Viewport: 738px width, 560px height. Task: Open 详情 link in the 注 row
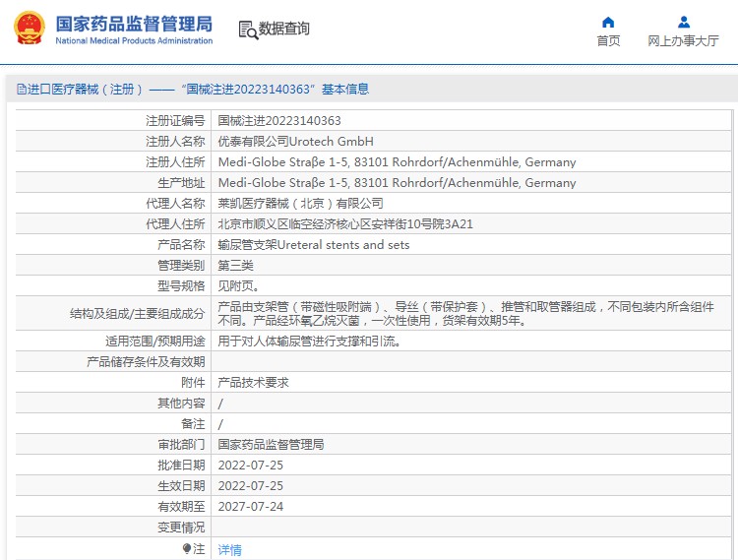pos(229,549)
